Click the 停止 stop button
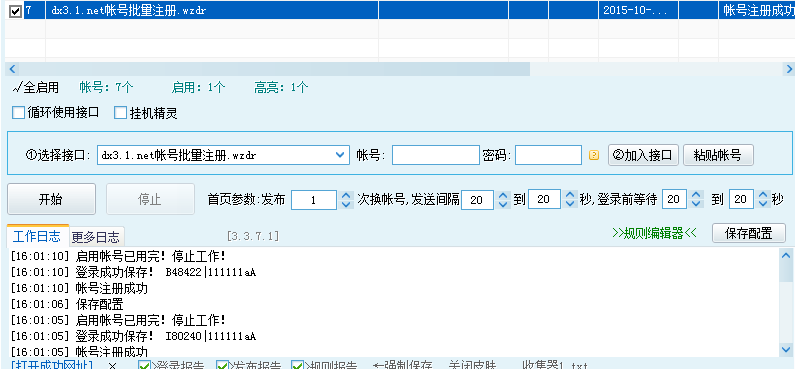Image resolution: width=796 pixels, height=369 pixels. pyautogui.click(x=150, y=199)
